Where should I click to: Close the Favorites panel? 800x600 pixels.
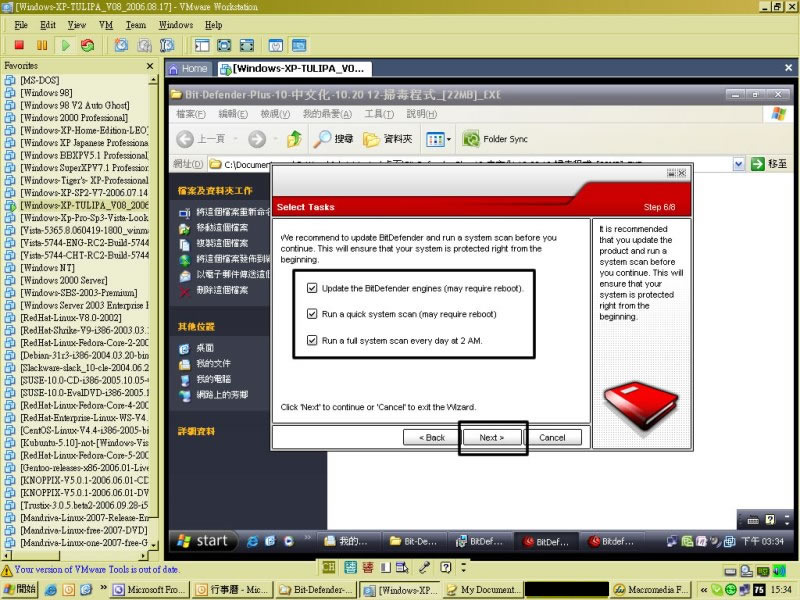[x=149, y=66]
